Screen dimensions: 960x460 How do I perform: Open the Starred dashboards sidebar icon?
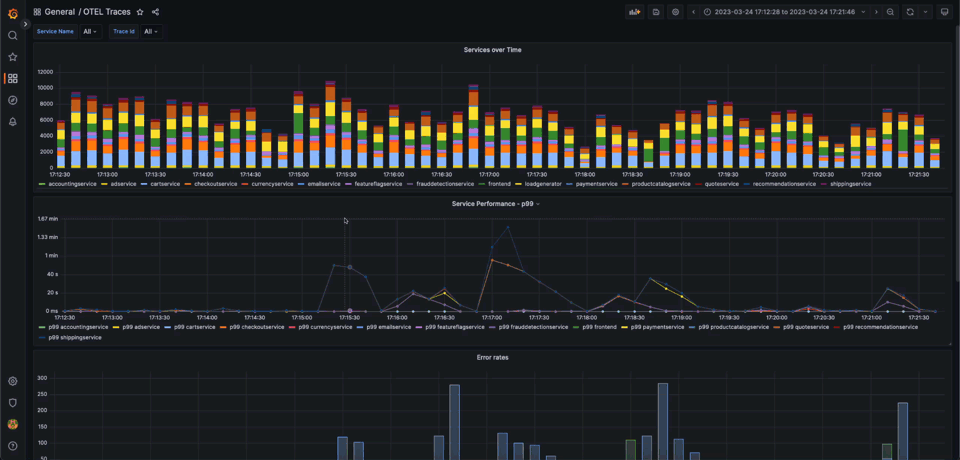[13, 57]
